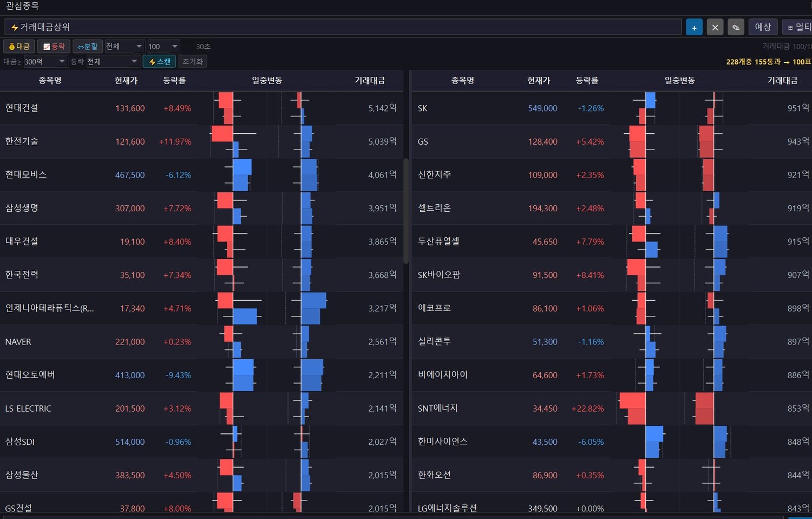The width and height of the screenshot is (812, 519).
Task: Click the 예상 button
Action: (x=763, y=27)
